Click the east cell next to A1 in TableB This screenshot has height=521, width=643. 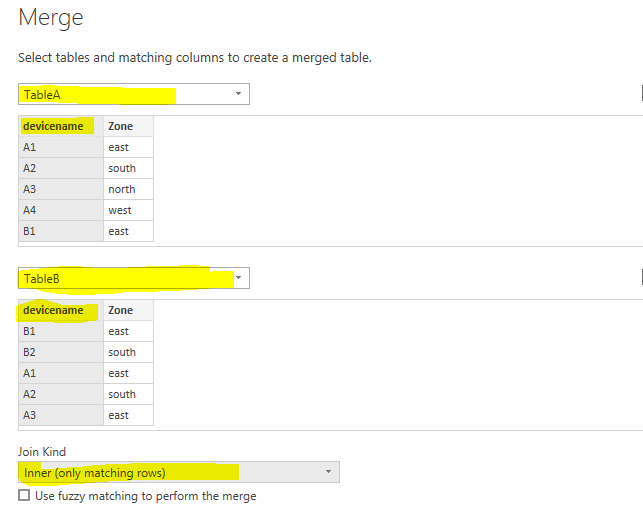coord(128,373)
